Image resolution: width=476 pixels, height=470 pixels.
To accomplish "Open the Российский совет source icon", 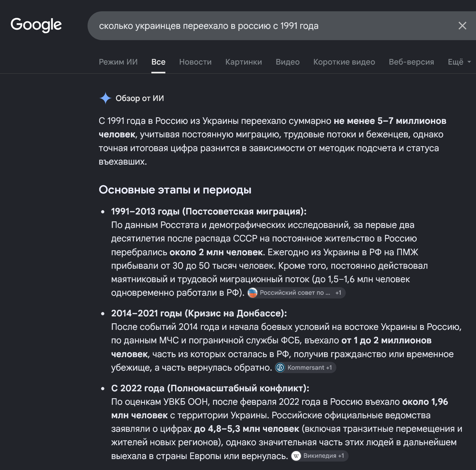I will coord(253,293).
